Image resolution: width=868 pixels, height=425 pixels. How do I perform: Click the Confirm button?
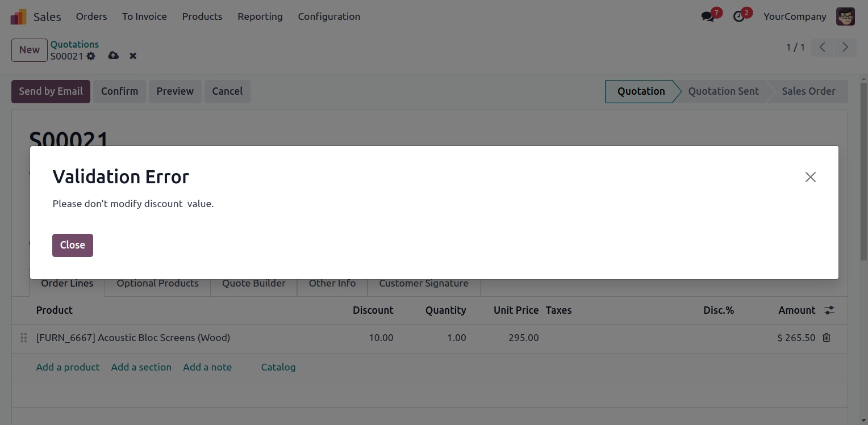[x=119, y=91]
